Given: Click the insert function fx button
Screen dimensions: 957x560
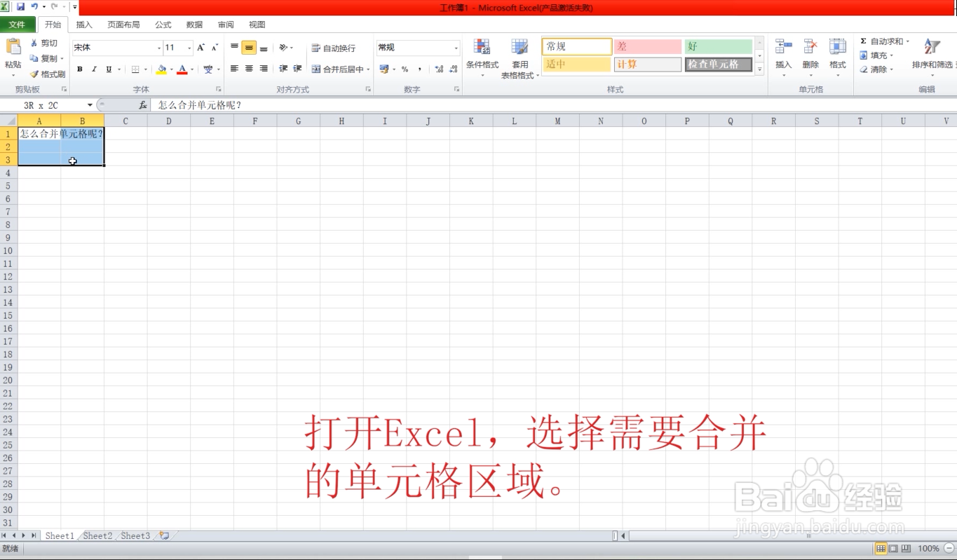Looking at the screenshot, I should (143, 105).
